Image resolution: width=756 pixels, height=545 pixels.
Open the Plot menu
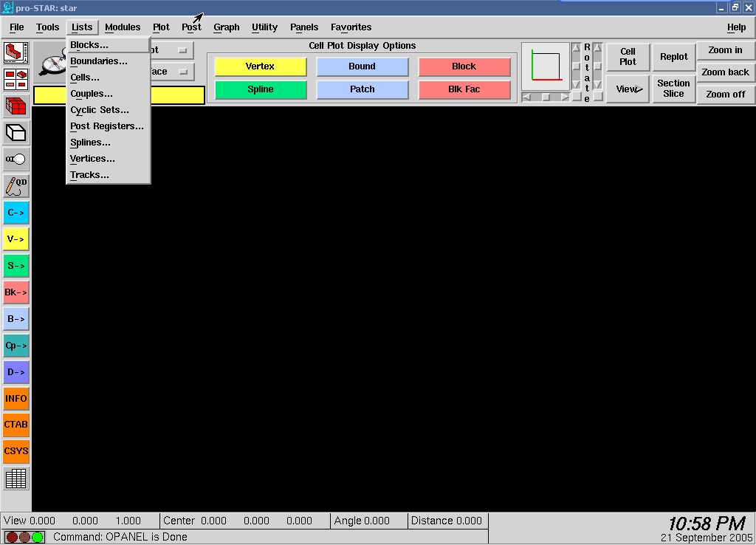pos(161,27)
